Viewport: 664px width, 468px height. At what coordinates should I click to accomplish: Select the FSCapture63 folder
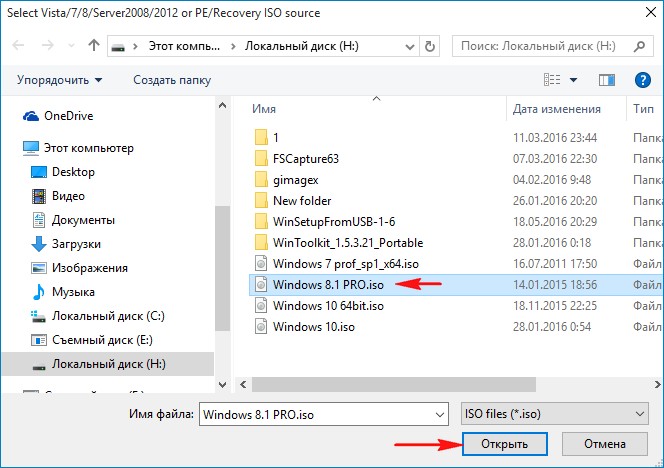(x=306, y=159)
